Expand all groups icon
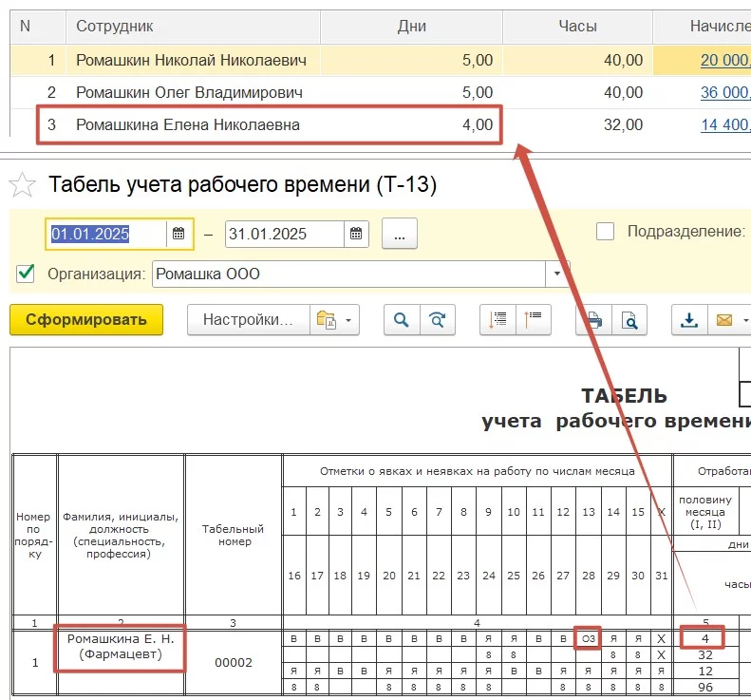This screenshot has width=751, height=700. pos(498,319)
